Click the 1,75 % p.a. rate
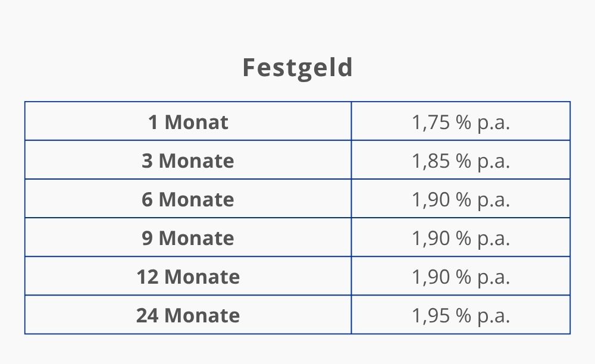This screenshot has width=595, height=364. (461, 123)
